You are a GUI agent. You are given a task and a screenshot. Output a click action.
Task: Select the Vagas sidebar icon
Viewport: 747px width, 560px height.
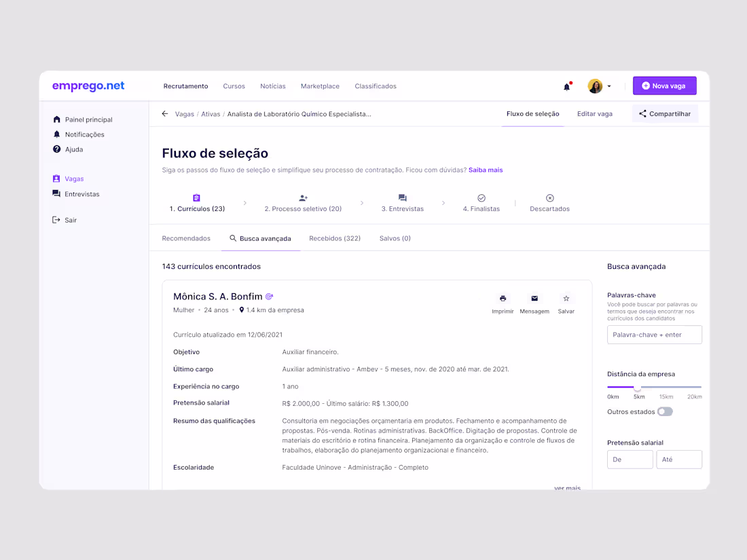coord(56,178)
